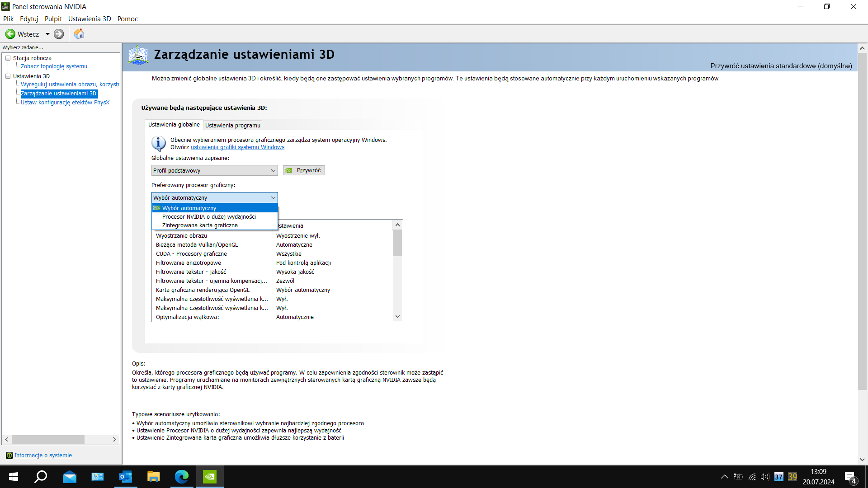This screenshot has width=868, height=488.
Task: Open the Pomoc menu
Action: [x=127, y=19]
